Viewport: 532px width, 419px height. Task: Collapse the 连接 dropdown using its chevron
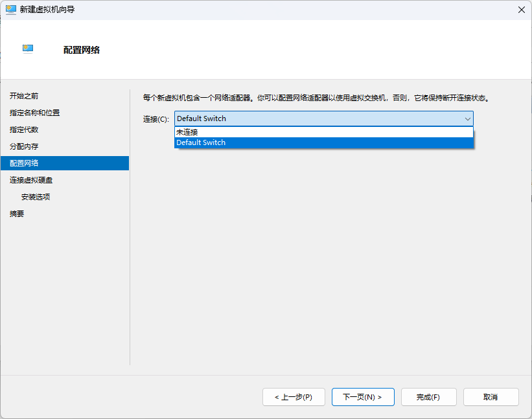point(467,119)
